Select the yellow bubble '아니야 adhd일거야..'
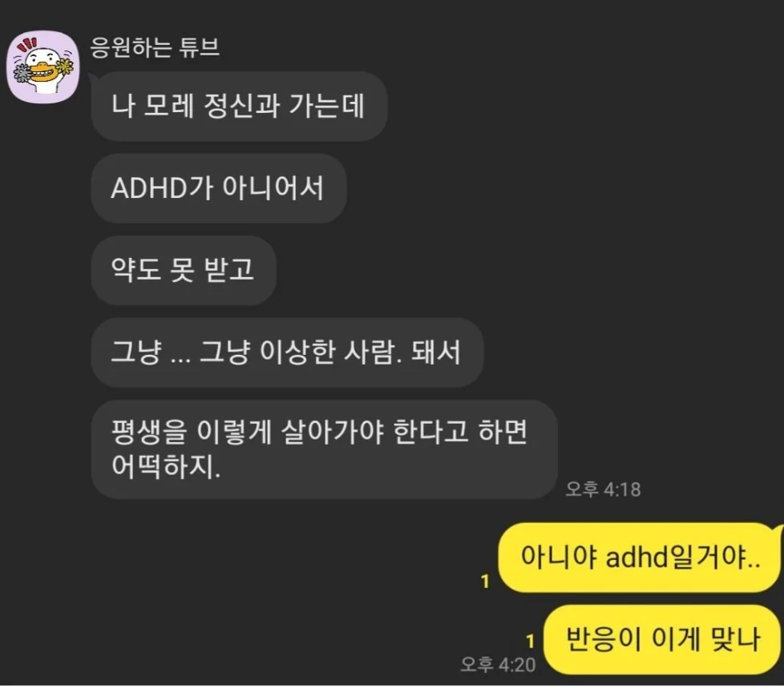Screen dimensions: 784x689 (640, 557)
